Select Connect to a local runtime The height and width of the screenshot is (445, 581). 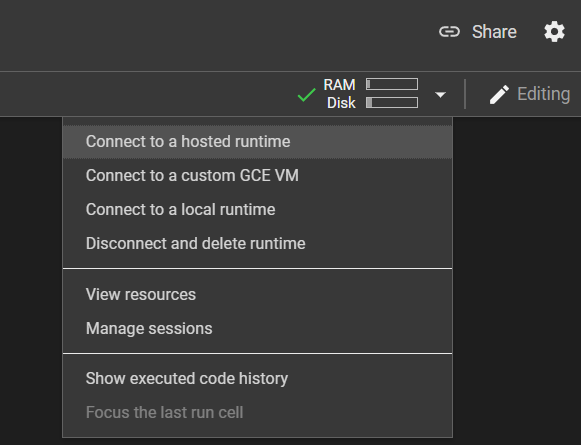[x=258, y=210]
